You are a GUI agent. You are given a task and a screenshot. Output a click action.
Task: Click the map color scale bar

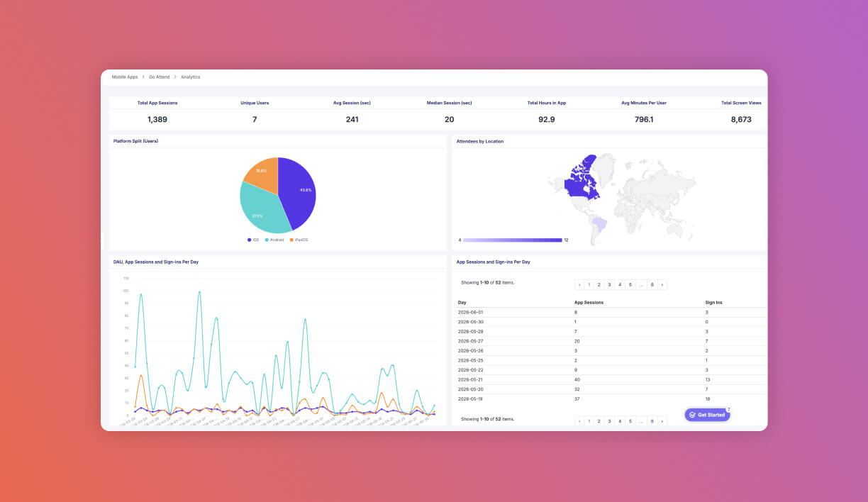(513, 240)
